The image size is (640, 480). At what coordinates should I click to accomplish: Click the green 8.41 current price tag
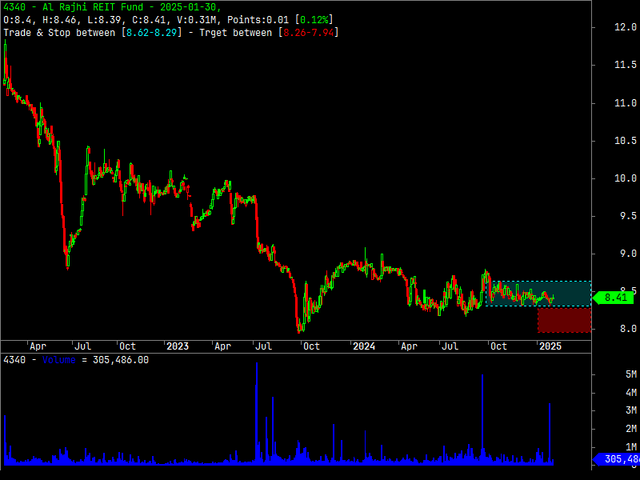(614, 297)
